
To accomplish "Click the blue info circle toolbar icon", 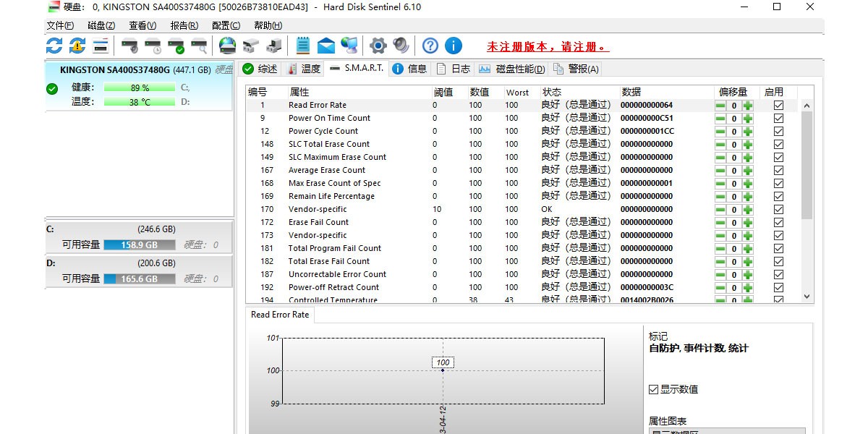I will point(454,46).
